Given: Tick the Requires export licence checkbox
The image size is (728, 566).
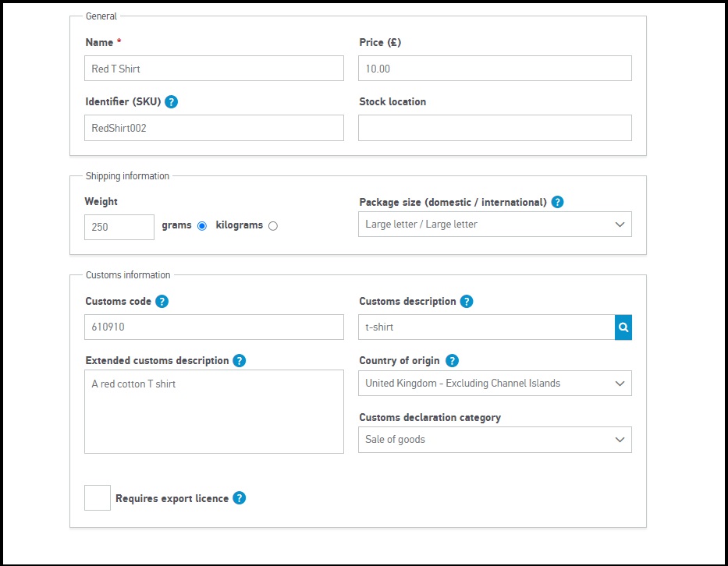Looking at the screenshot, I should tap(98, 497).
